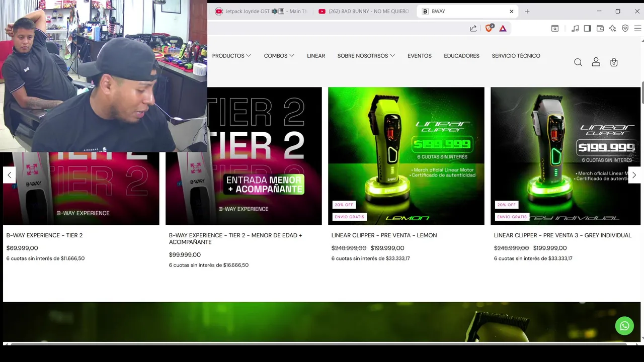
Task: Show the previous carousel products arrow
Action: click(x=9, y=175)
